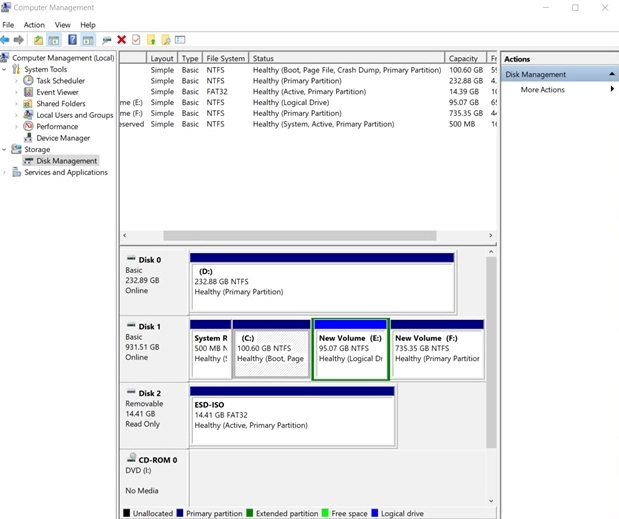Sort by the Status column header
This screenshot has width=619, height=519.
coord(347,58)
